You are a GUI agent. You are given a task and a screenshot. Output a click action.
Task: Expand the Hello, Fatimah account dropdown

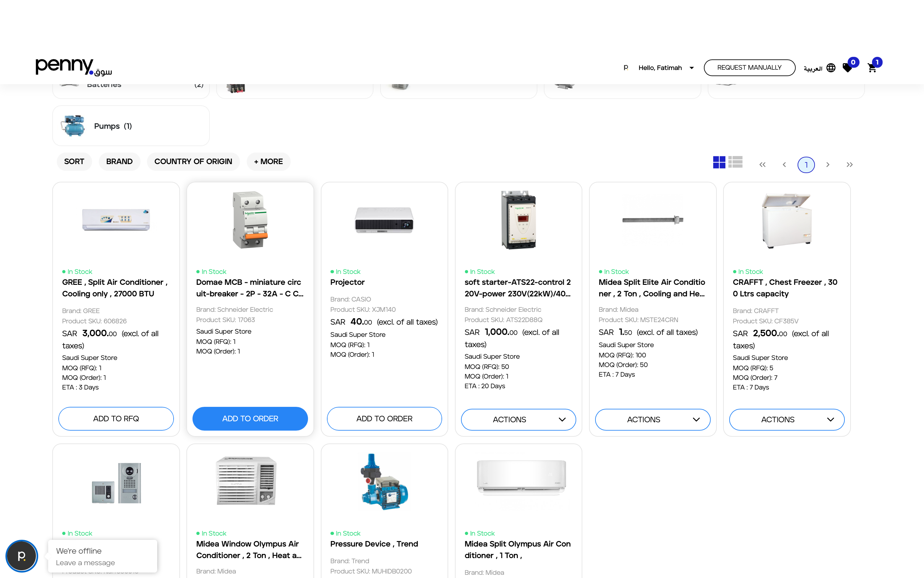click(x=666, y=68)
